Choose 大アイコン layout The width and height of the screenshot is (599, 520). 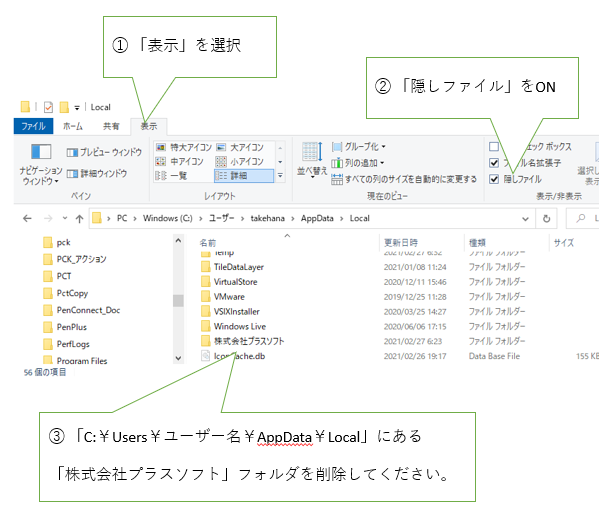(240, 147)
